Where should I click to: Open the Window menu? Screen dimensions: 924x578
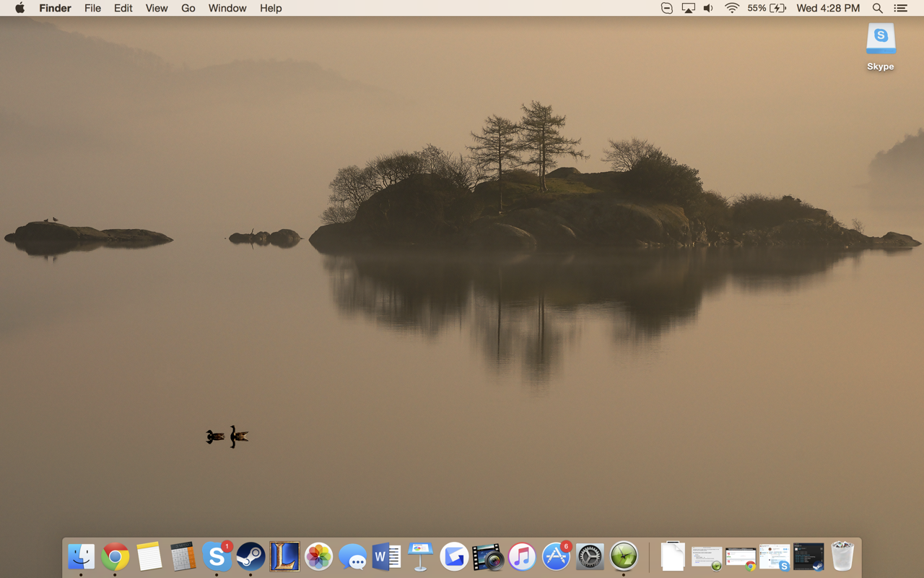pos(227,8)
